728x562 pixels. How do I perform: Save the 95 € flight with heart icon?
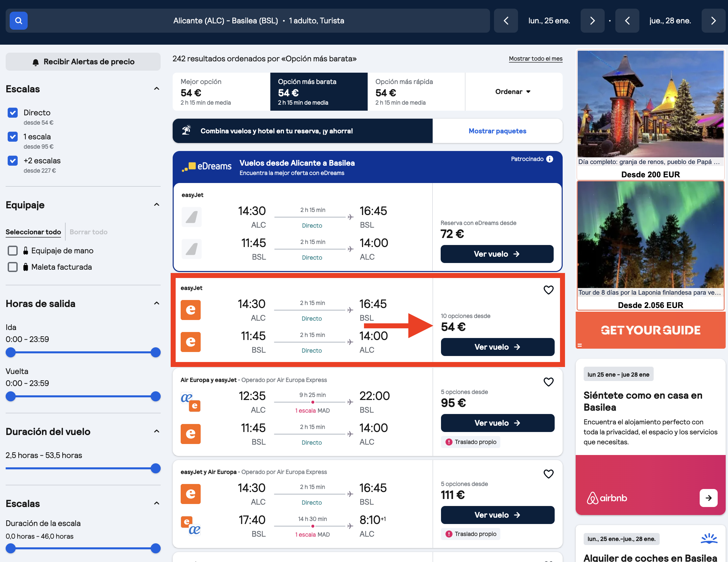tap(548, 382)
